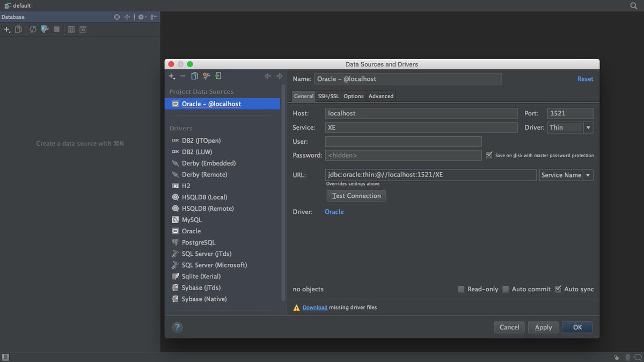
Task: Click the Port input field
Action: pyautogui.click(x=570, y=113)
